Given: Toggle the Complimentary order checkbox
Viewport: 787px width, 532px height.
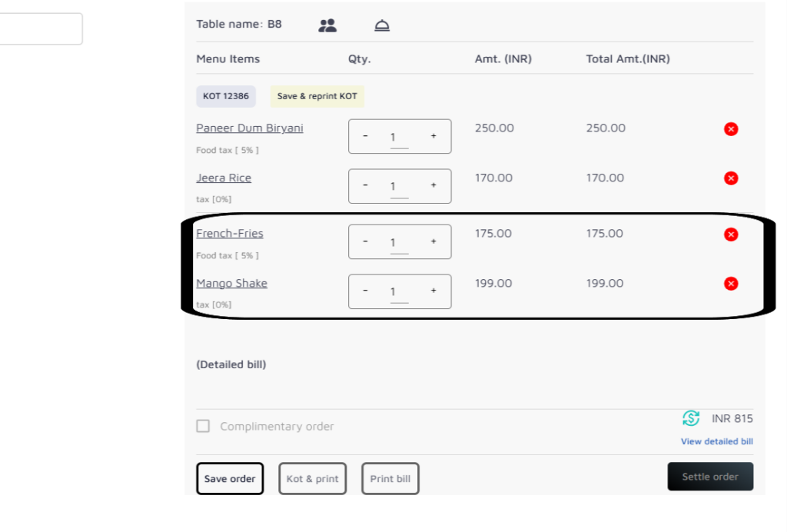Looking at the screenshot, I should pyautogui.click(x=203, y=426).
